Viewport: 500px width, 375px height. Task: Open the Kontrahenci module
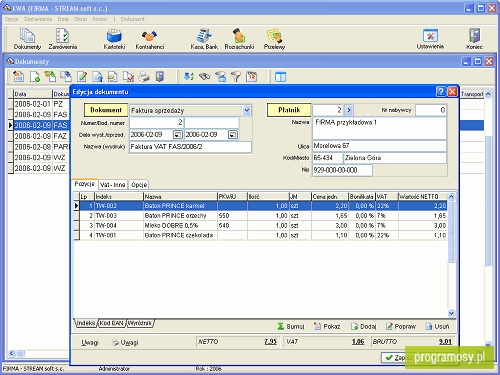click(x=150, y=39)
